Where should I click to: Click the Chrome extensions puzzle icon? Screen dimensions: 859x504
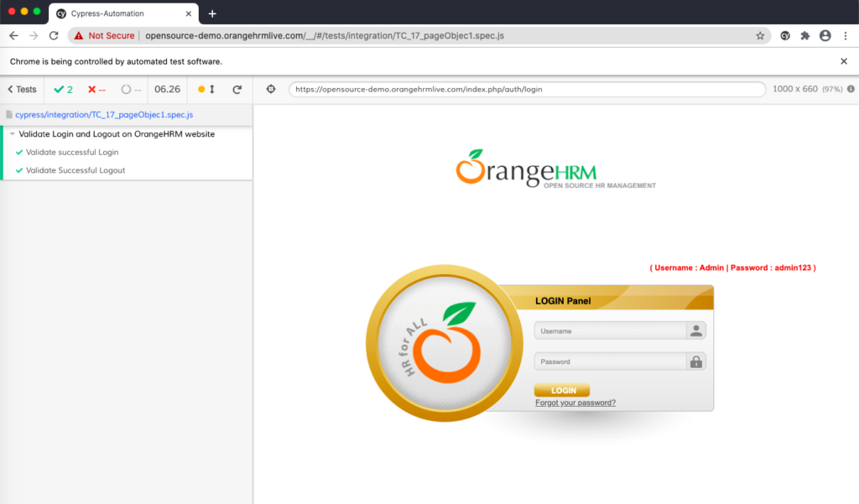[x=803, y=35]
